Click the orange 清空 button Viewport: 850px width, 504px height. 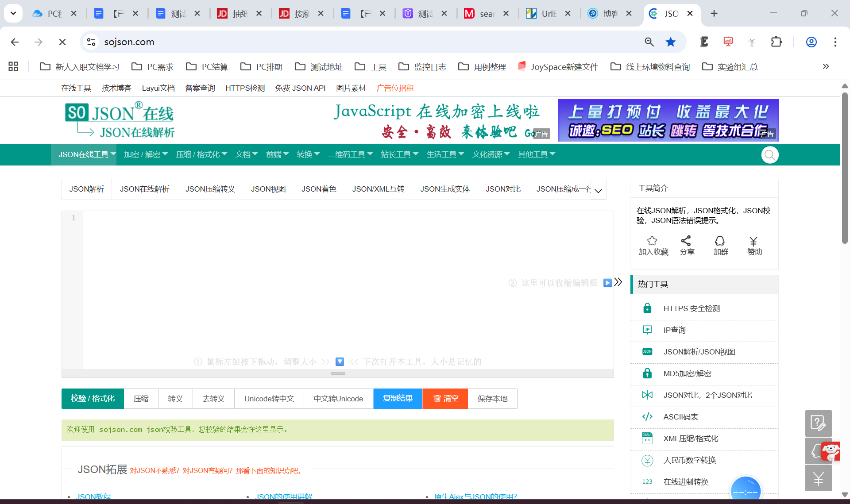tap(445, 399)
